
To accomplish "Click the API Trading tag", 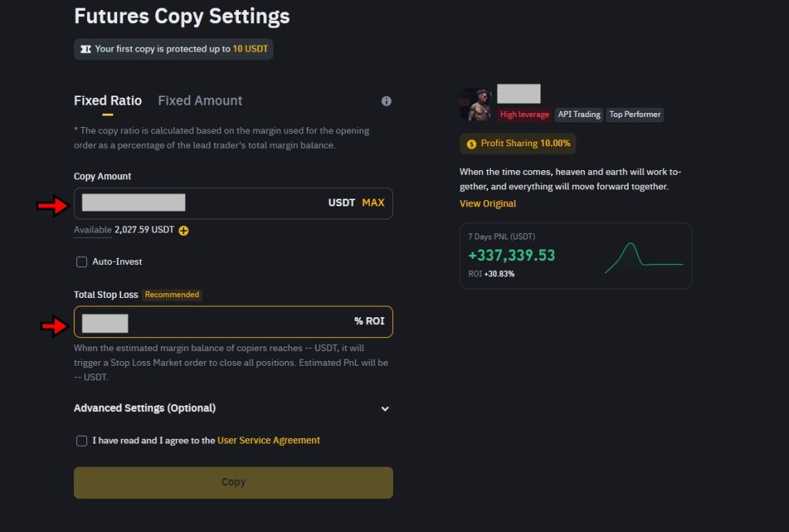I will [579, 115].
